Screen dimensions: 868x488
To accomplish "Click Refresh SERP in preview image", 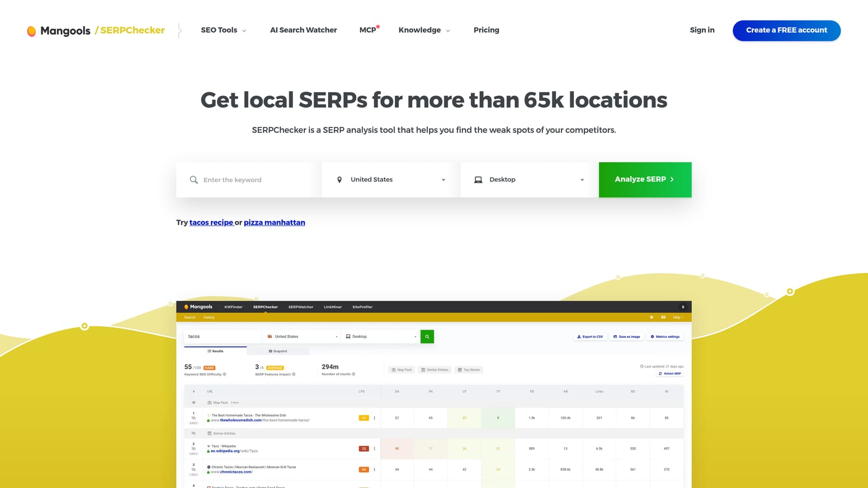I will (x=669, y=374).
